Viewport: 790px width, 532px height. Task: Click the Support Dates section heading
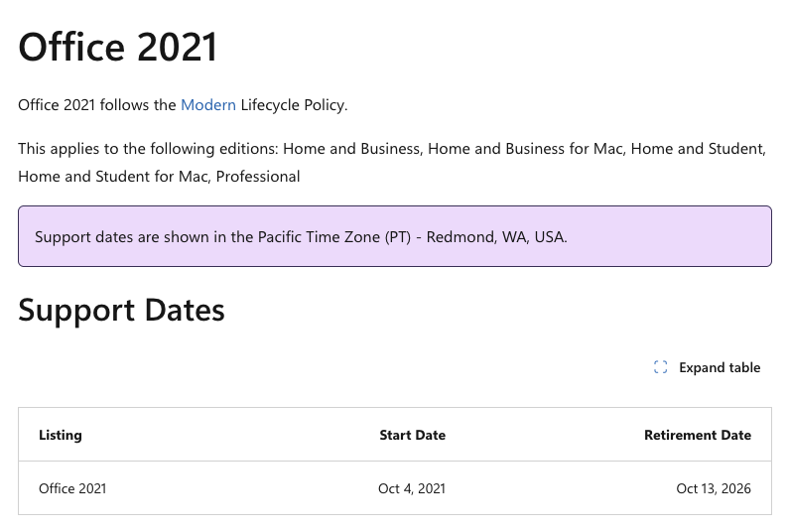click(121, 310)
